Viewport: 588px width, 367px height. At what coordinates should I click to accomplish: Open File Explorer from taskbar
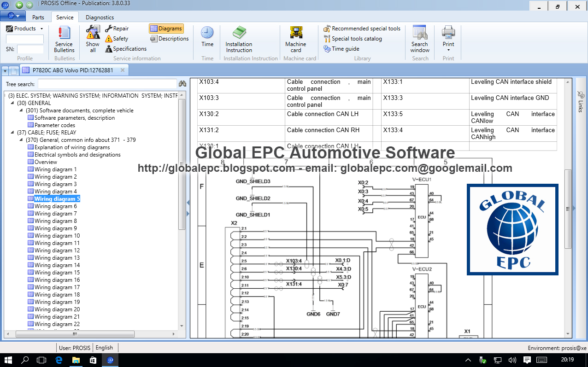click(76, 360)
